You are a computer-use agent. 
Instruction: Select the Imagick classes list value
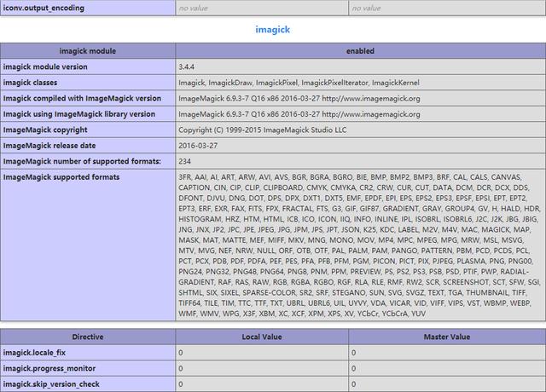(299, 83)
